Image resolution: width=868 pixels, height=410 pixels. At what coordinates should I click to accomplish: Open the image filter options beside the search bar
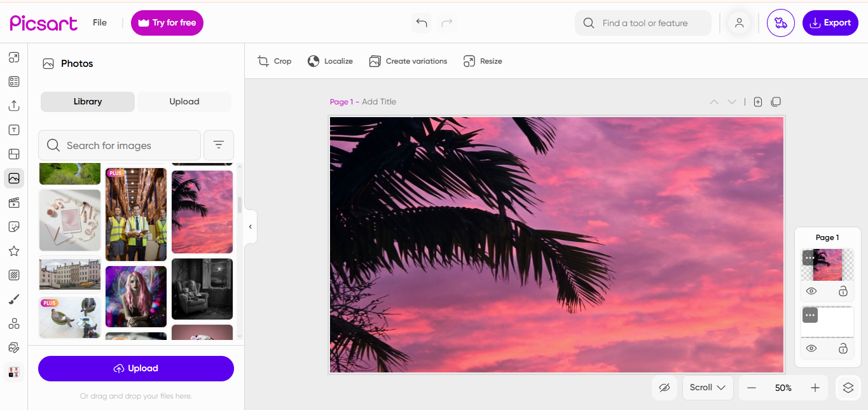[218, 145]
